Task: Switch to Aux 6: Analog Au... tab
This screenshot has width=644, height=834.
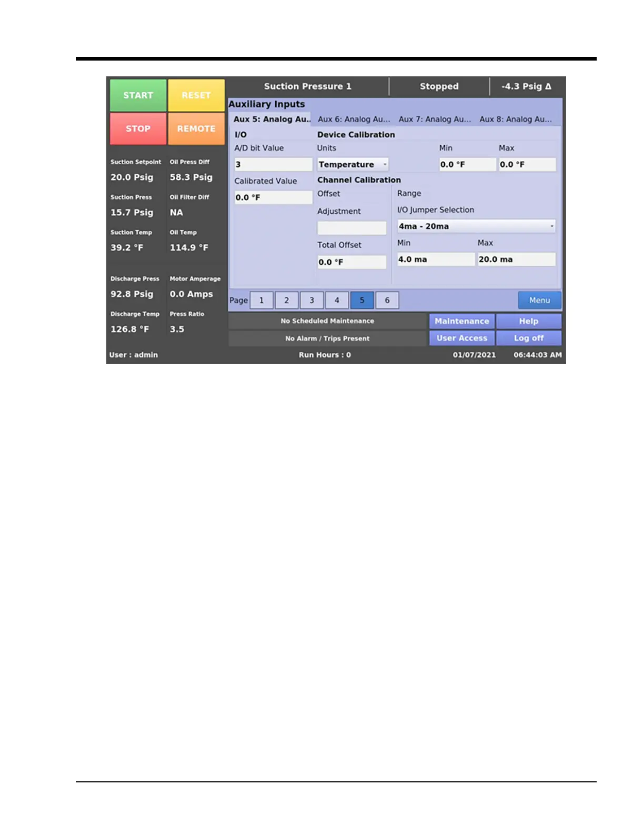Action: (354, 120)
